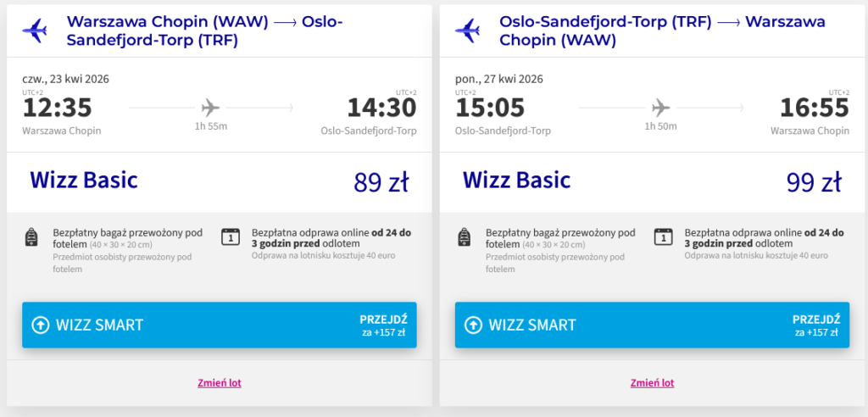Upgrade the return flight with PRZEJDŹ za +157 zł
Screen dimensions: 868x417
816,325
